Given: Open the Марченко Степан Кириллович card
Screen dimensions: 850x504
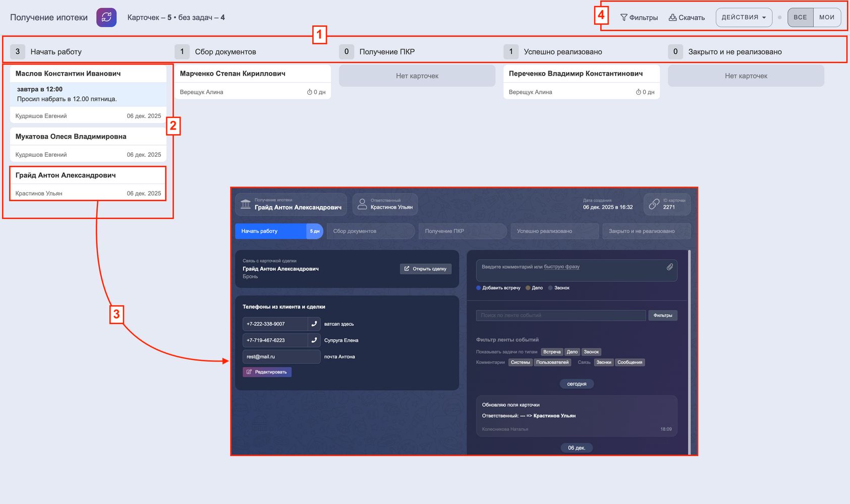Looking at the screenshot, I should coord(253,82).
